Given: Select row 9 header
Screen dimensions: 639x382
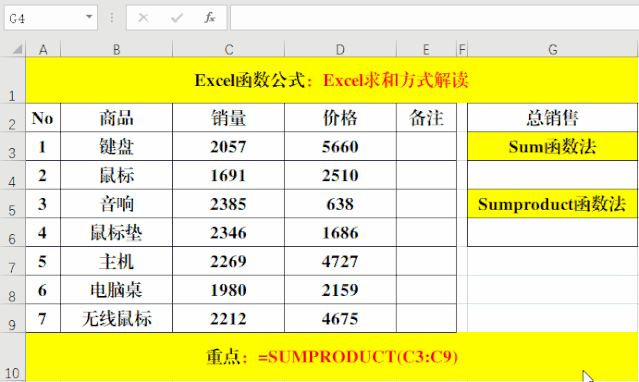Looking at the screenshot, I should 12,318.
